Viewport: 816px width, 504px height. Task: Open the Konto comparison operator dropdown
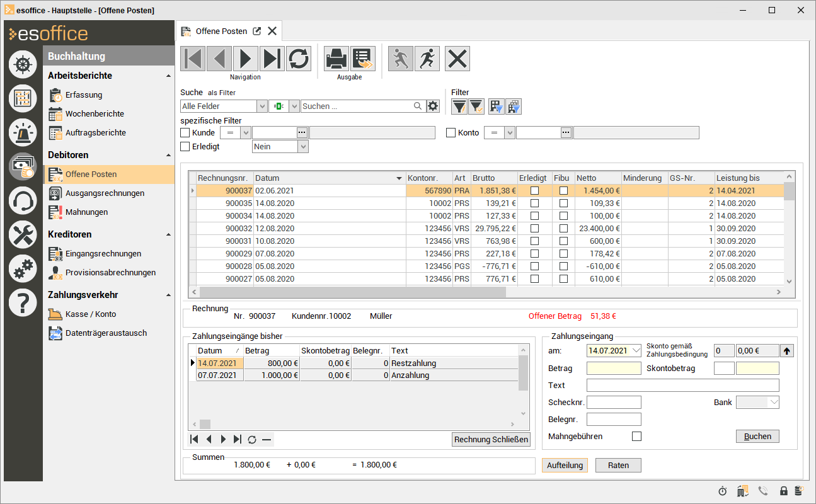coord(510,133)
